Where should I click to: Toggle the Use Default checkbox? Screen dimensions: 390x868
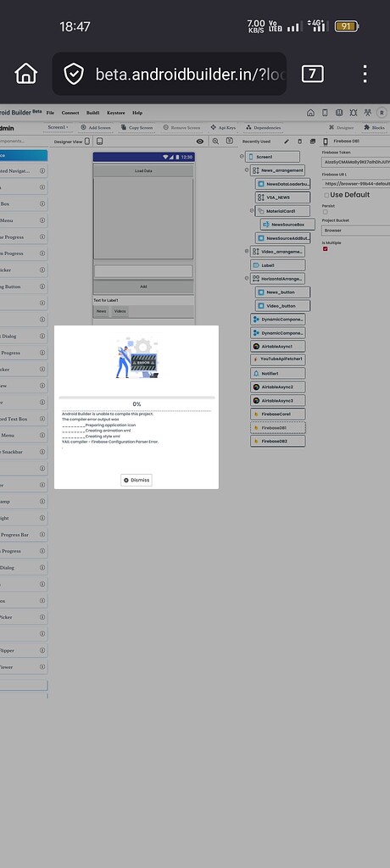pos(326,196)
